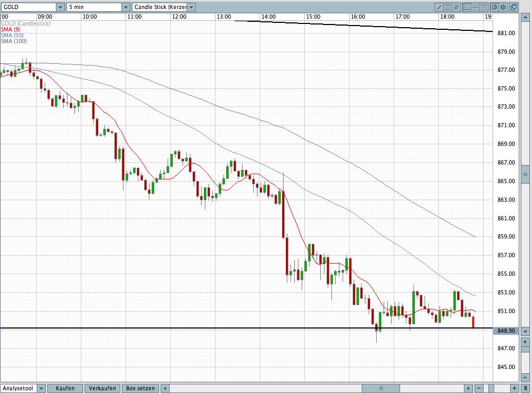Click the SMA (9) legend entry

[11, 29]
